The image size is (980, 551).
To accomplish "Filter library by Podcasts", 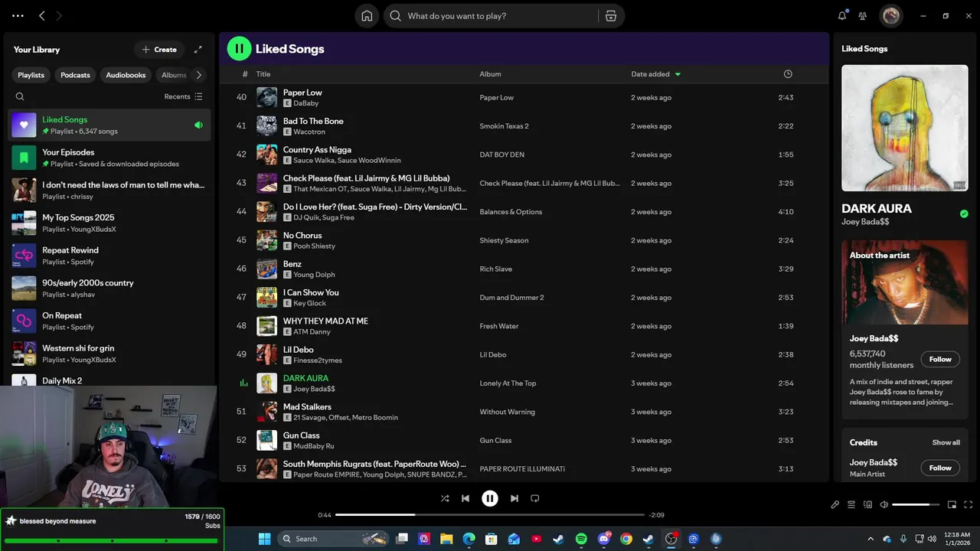I will (75, 75).
